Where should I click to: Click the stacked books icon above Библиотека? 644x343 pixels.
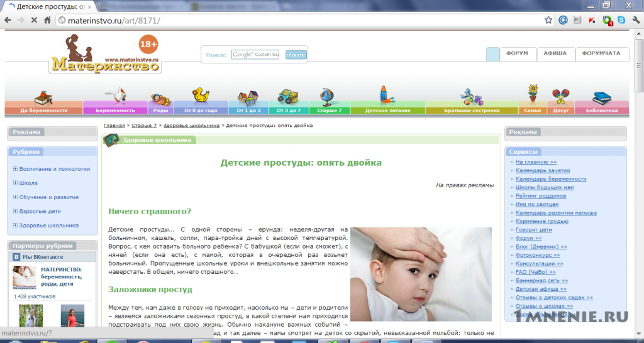point(602,99)
